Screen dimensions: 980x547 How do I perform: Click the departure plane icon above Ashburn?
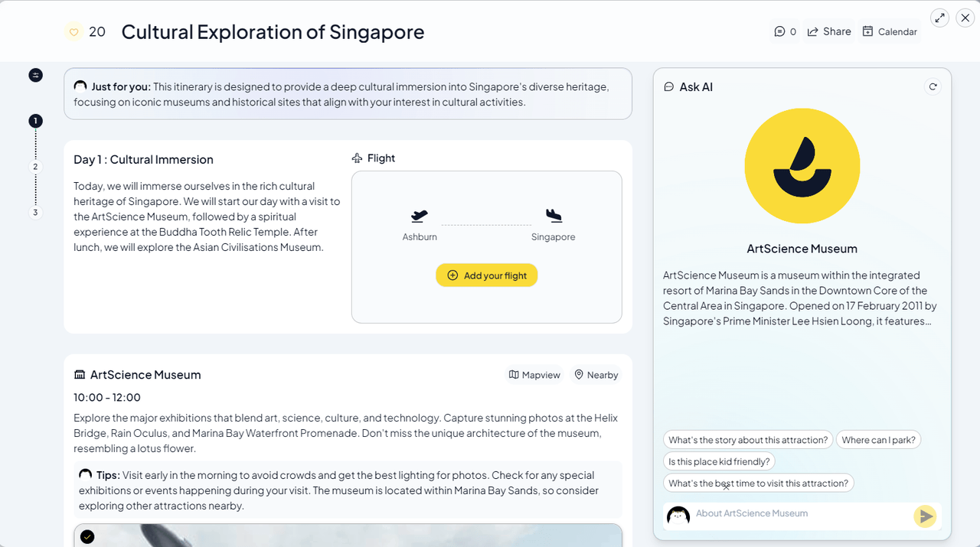coord(420,217)
